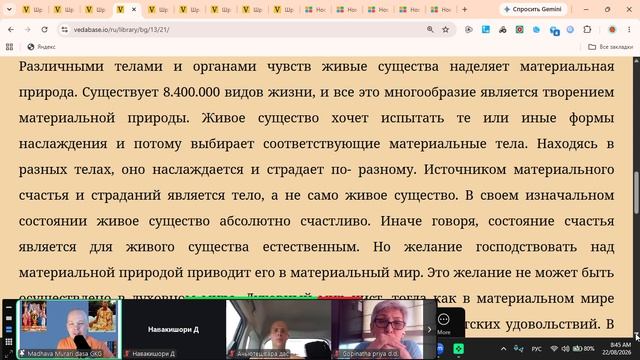Click the word Источником in the paragraph
This screenshot has width=640, height=360.
tap(465, 169)
